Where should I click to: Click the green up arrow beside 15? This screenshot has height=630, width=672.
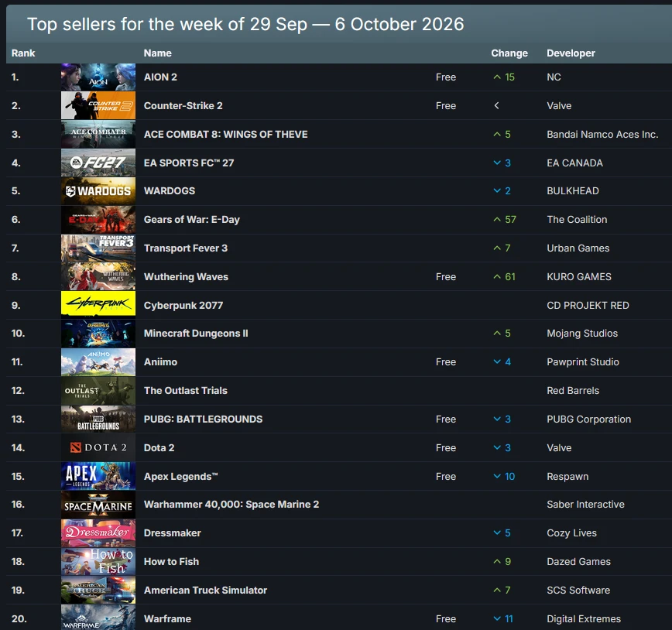click(497, 77)
